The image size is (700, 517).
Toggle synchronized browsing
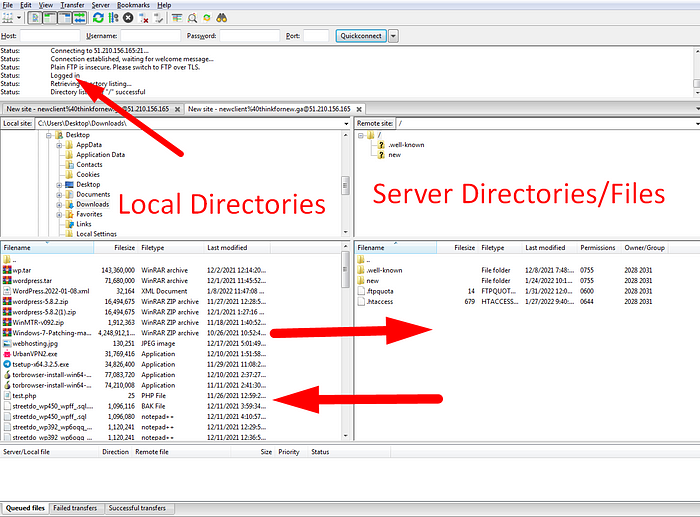(207, 18)
